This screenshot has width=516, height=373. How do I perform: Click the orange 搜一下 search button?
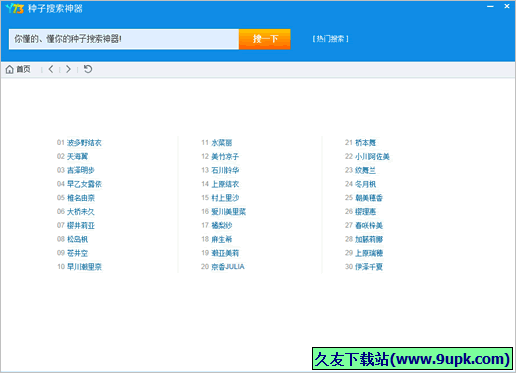(x=265, y=39)
